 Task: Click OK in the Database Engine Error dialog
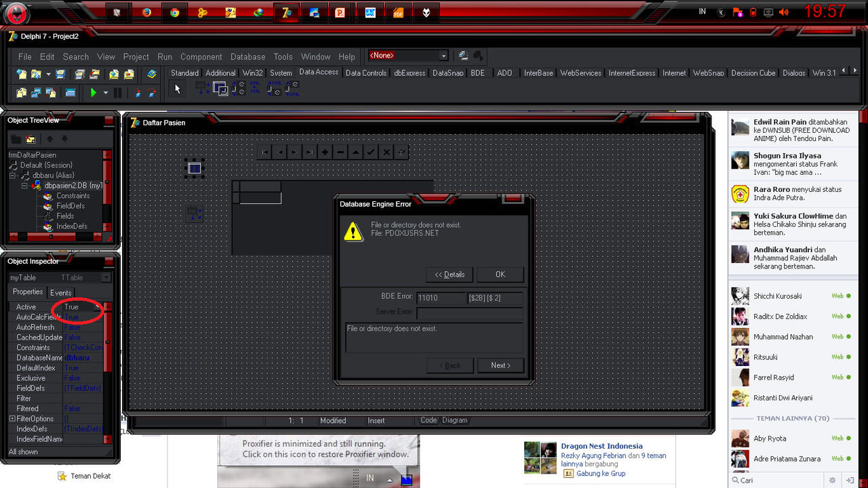pyautogui.click(x=500, y=274)
